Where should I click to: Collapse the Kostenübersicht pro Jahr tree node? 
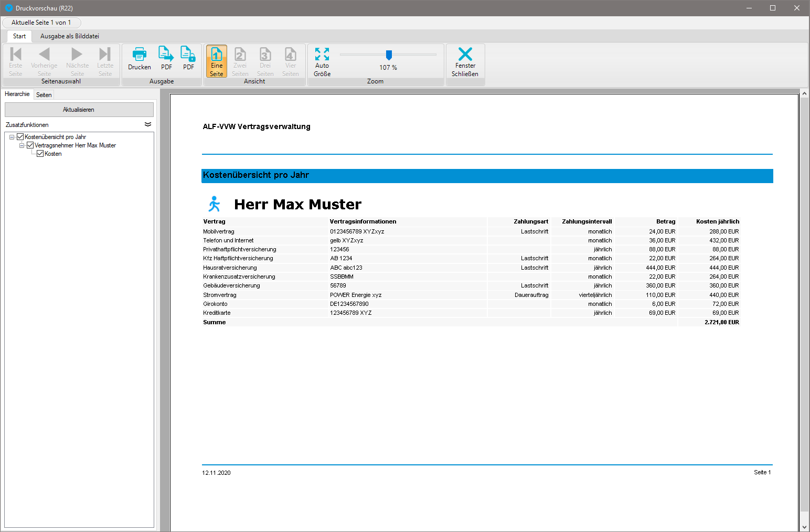click(12, 137)
